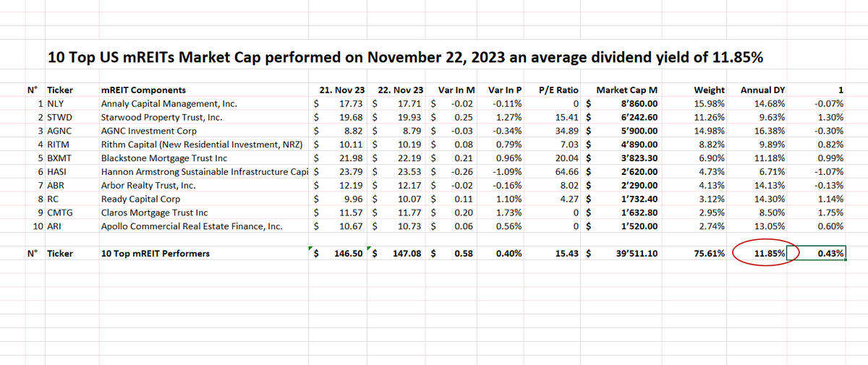Select the ABR ticker cell
Image resolution: width=868 pixels, height=365 pixels.
56,185
